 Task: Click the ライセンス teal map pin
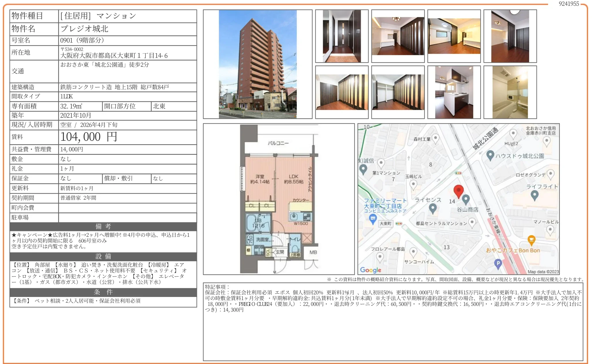432,208
